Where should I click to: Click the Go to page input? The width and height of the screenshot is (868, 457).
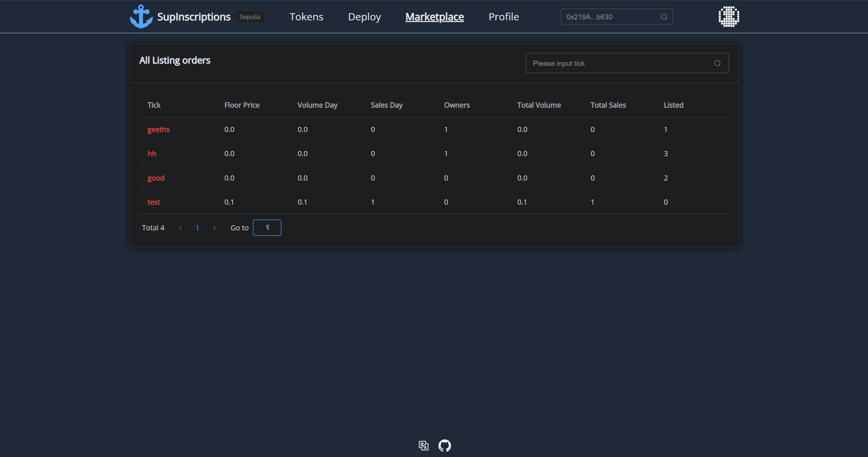tap(267, 228)
